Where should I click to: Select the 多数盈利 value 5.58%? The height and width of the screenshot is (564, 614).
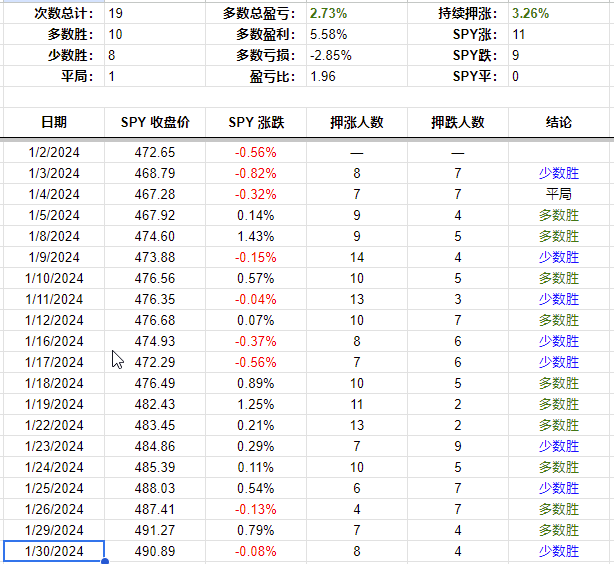pos(357,34)
